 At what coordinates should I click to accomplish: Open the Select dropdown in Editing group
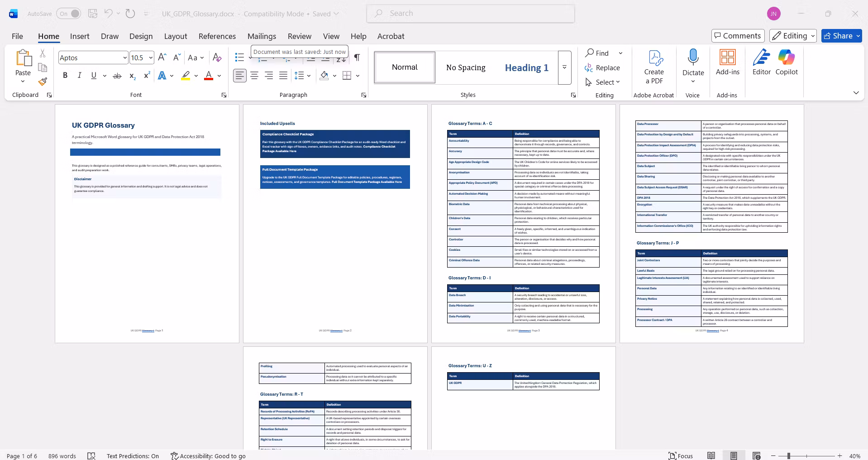click(603, 82)
